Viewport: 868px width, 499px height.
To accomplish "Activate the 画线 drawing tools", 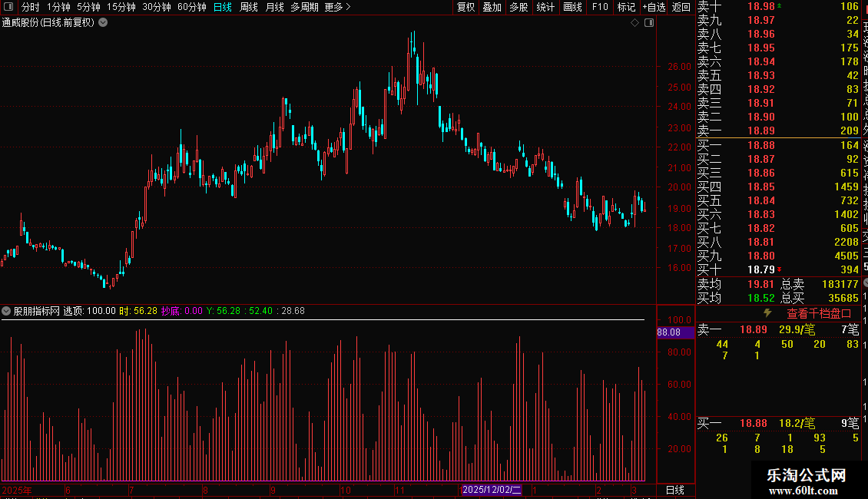I will [572, 7].
